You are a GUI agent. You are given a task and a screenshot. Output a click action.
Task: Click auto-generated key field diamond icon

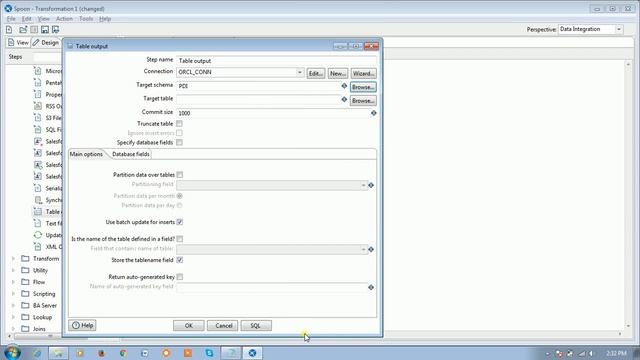[371, 287]
